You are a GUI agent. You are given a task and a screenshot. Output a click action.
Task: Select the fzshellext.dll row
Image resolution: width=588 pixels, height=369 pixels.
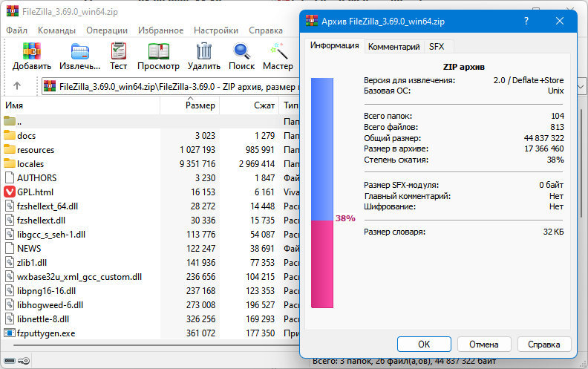point(151,220)
